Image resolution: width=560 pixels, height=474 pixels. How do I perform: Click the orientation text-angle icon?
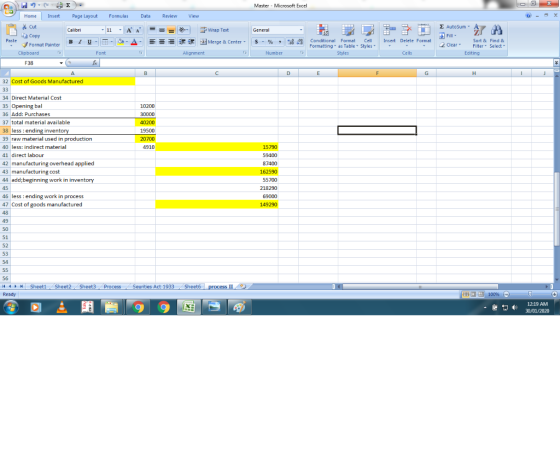tap(183, 30)
